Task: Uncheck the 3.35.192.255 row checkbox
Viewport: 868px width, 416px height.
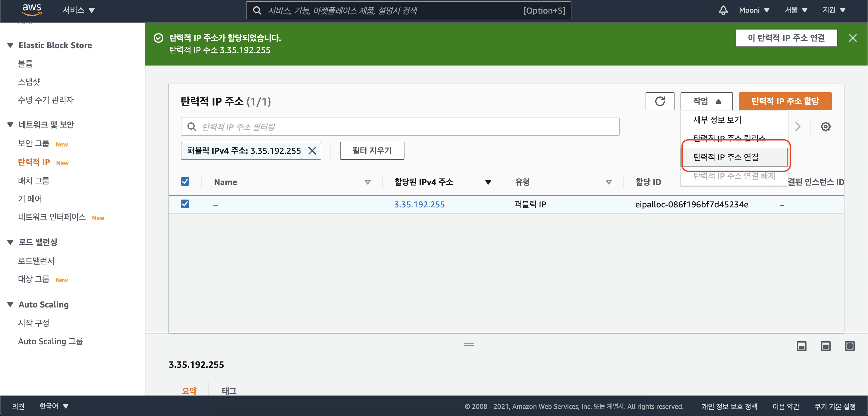Action: coord(185,204)
